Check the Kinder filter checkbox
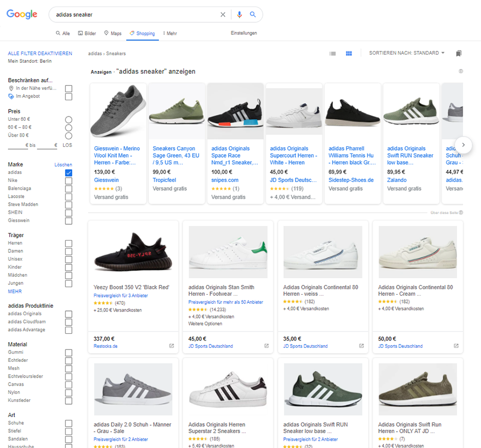481x448 pixels. tap(69, 267)
